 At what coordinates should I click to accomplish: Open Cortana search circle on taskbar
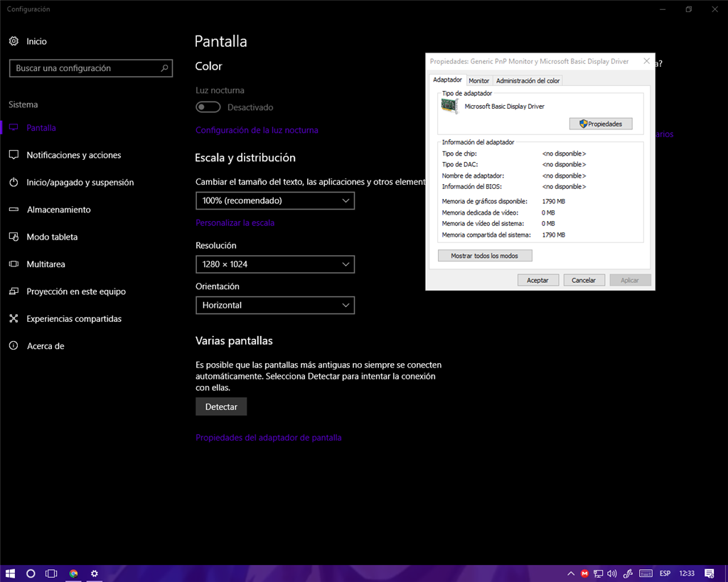31,573
